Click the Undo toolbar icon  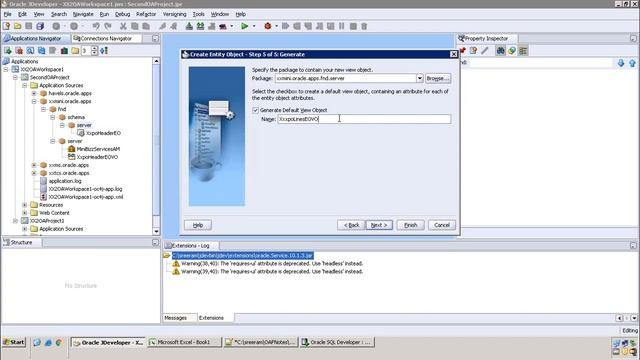point(96,26)
